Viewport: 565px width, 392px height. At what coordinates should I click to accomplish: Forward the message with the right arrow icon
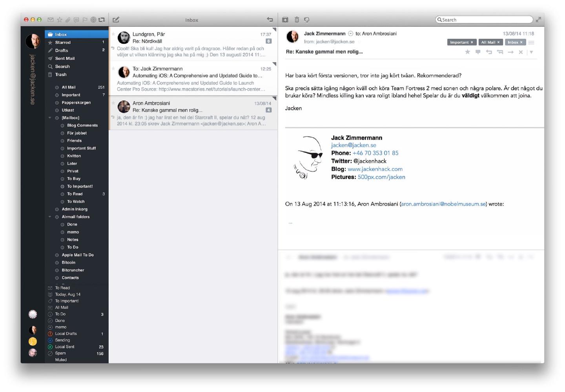click(510, 52)
